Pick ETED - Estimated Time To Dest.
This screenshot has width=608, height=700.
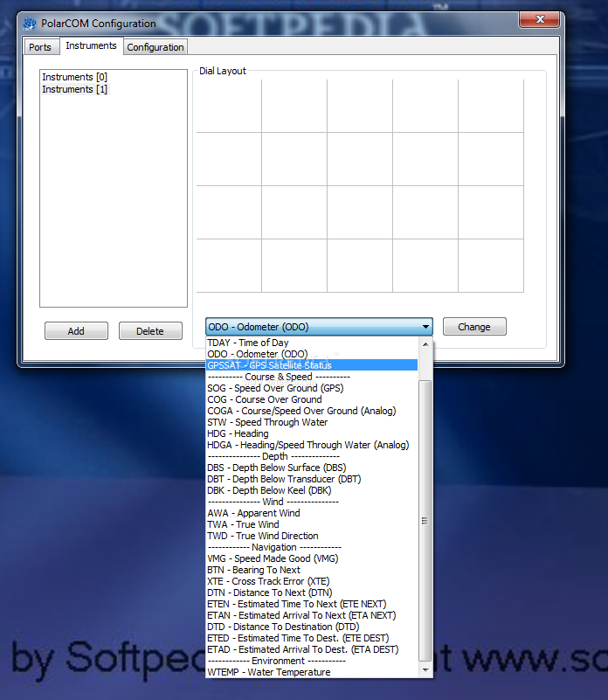(312, 639)
